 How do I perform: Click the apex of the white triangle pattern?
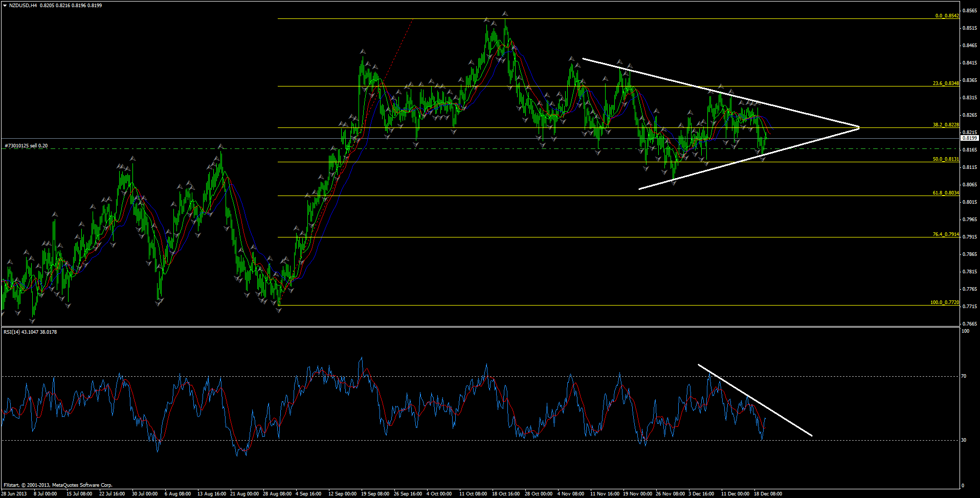point(859,127)
